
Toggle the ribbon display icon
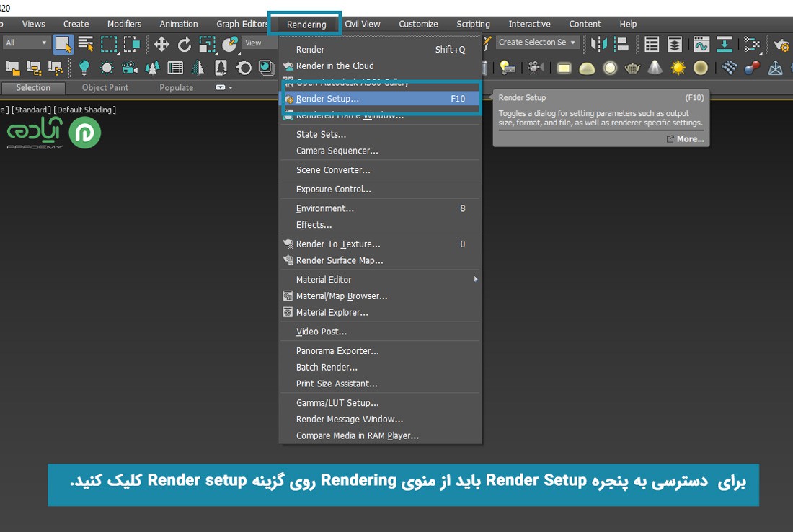[x=725, y=45]
